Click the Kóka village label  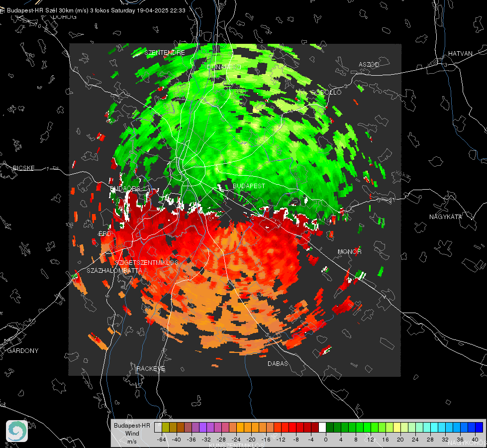(x=401, y=174)
